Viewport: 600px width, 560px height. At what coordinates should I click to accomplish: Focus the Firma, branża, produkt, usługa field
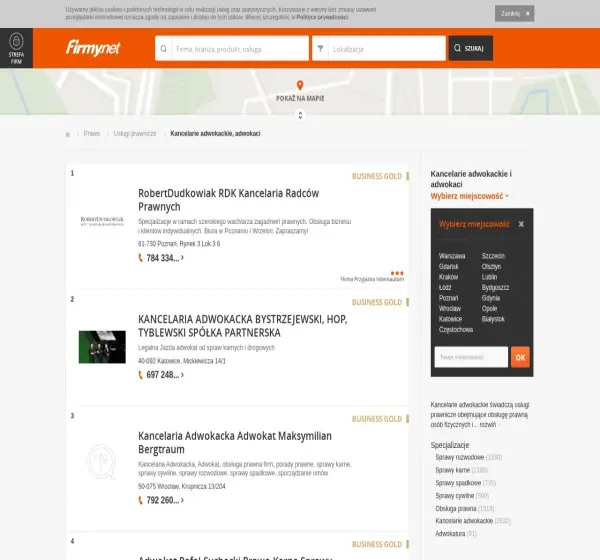click(240, 49)
